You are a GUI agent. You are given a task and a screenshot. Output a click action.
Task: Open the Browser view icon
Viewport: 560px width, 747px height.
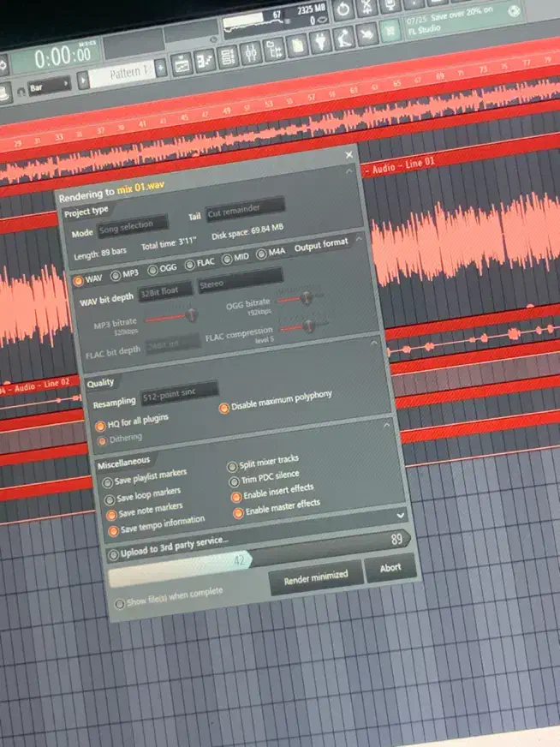pos(274,49)
